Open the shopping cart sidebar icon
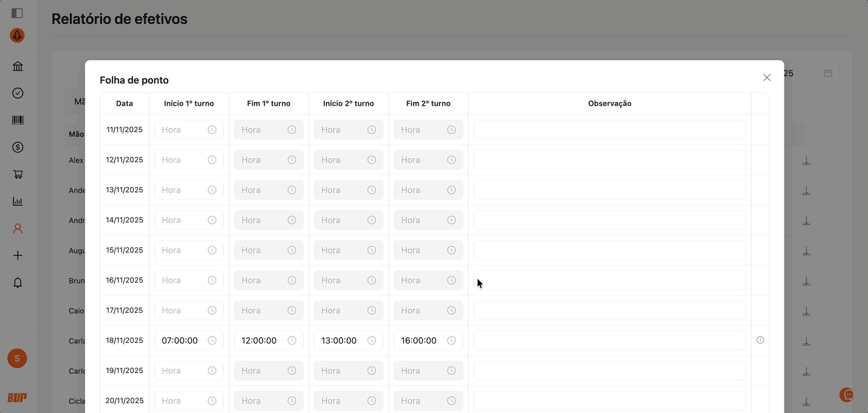The width and height of the screenshot is (868, 413). (x=18, y=175)
